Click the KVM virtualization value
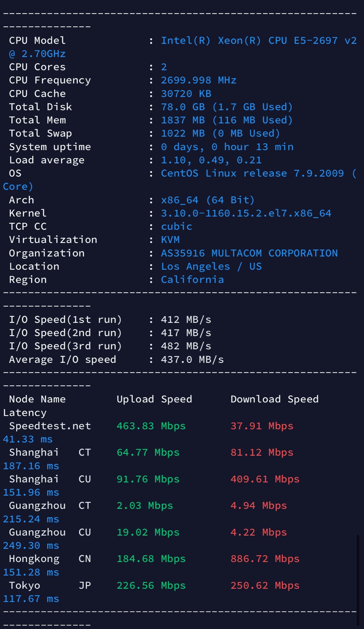Image resolution: width=364 pixels, height=629 pixels. [x=170, y=240]
